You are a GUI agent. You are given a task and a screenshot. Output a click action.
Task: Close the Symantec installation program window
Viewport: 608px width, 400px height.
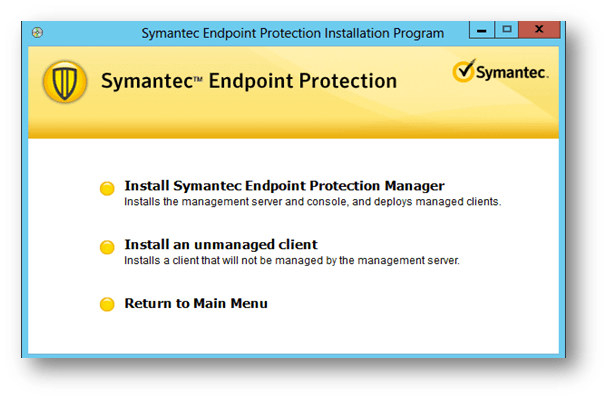(542, 32)
